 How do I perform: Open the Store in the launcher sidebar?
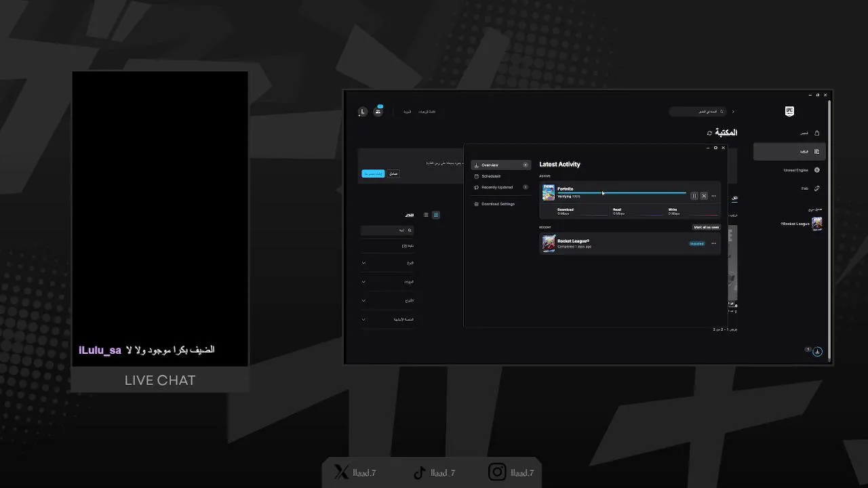pyautogui.click(x=790, y=133)
